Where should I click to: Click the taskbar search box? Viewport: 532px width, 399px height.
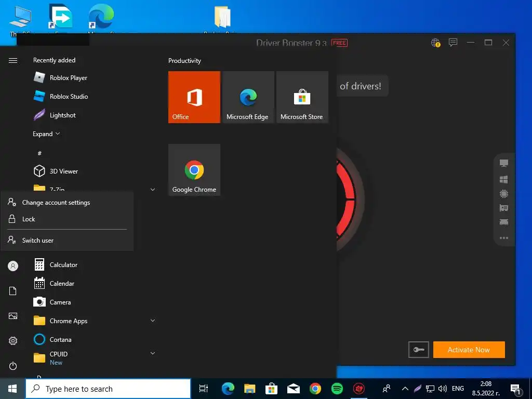(x=108, y=389)
